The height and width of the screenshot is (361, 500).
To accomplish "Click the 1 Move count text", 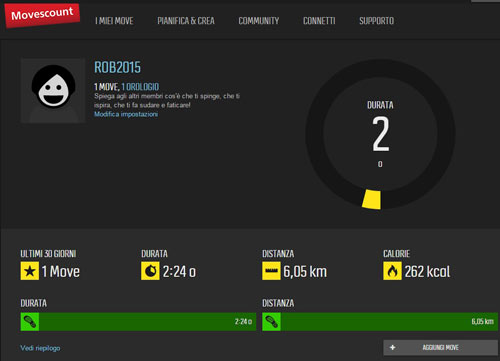I will (x=61, y=271).
